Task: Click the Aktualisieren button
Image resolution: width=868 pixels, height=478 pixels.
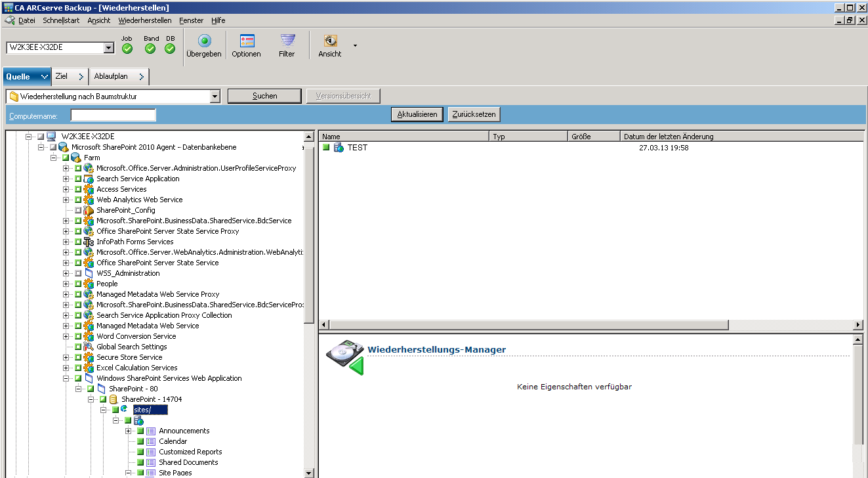Action: pyautogui.click(x=417, y=114)
